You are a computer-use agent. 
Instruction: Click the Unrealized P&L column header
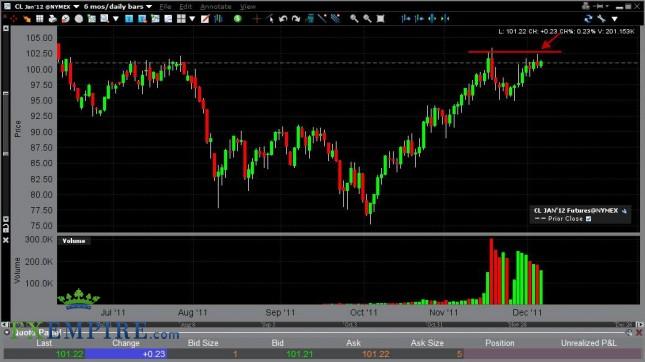click(589, 343)
